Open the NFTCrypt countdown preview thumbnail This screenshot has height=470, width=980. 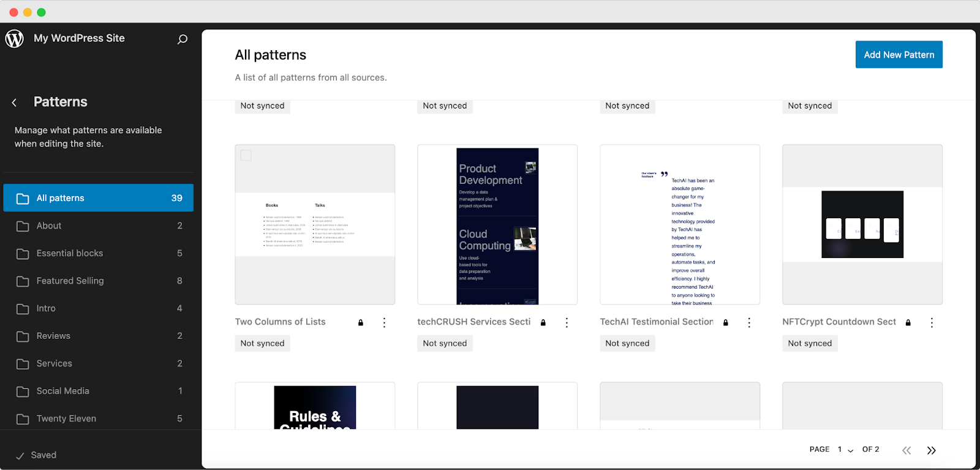(862, 225)
